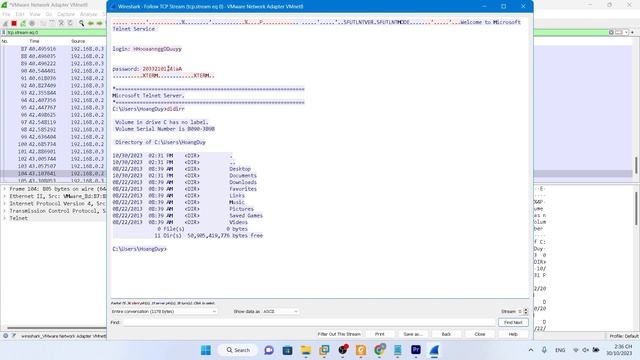
Task: Click the password line in the stream text
Action: point(147,69)
